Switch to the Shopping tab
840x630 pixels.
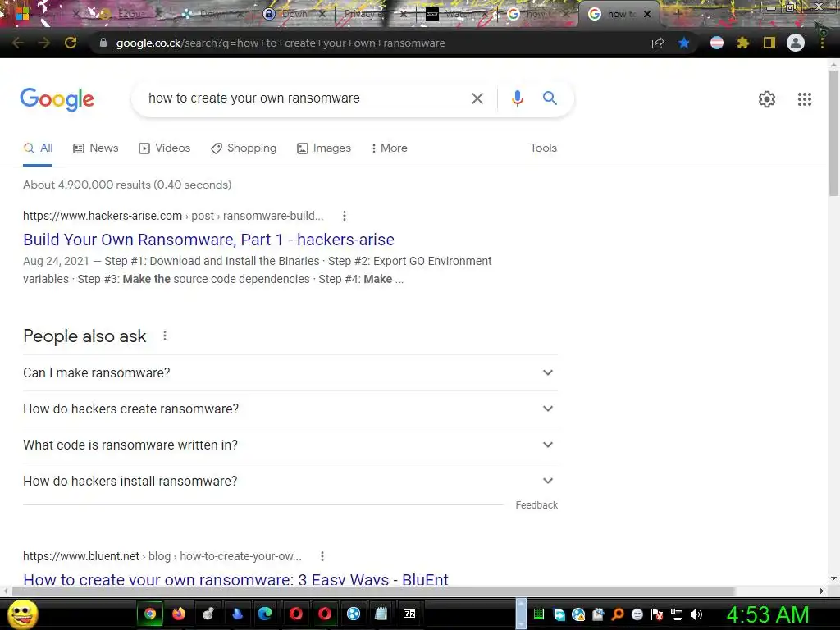pos(244,148)
